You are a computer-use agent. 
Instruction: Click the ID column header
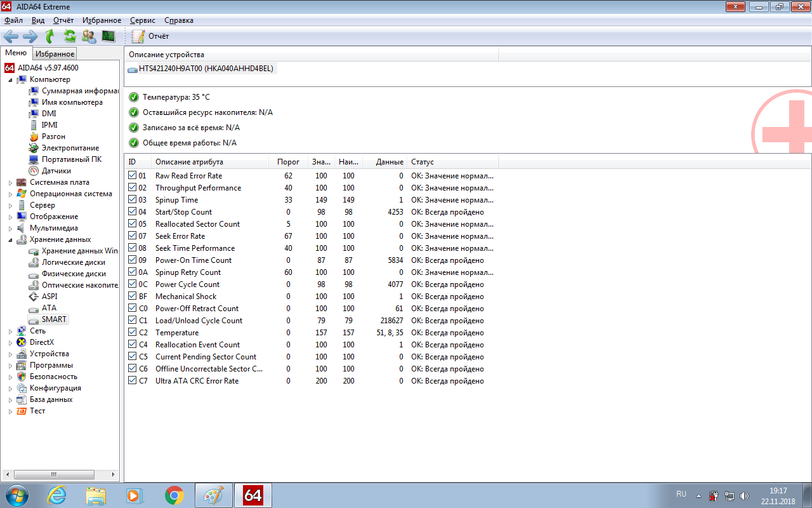coord(138,162)
